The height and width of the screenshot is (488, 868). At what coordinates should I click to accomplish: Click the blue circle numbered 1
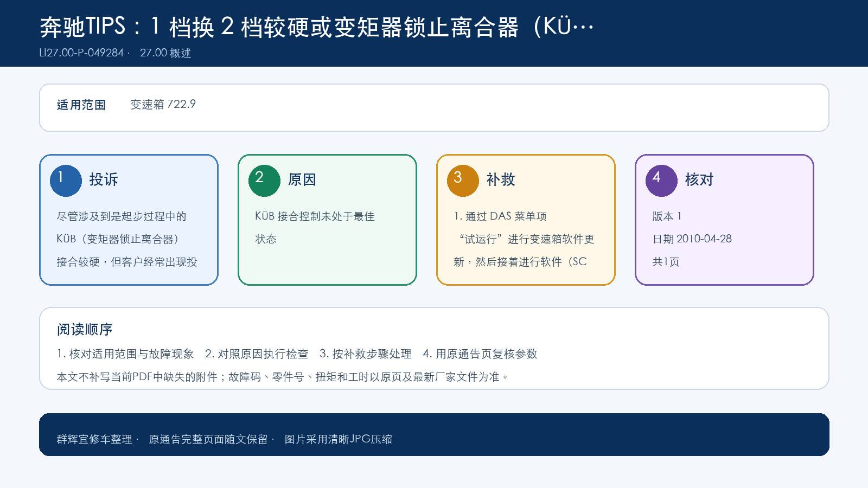pyautogui.click(x=66, y=181)
